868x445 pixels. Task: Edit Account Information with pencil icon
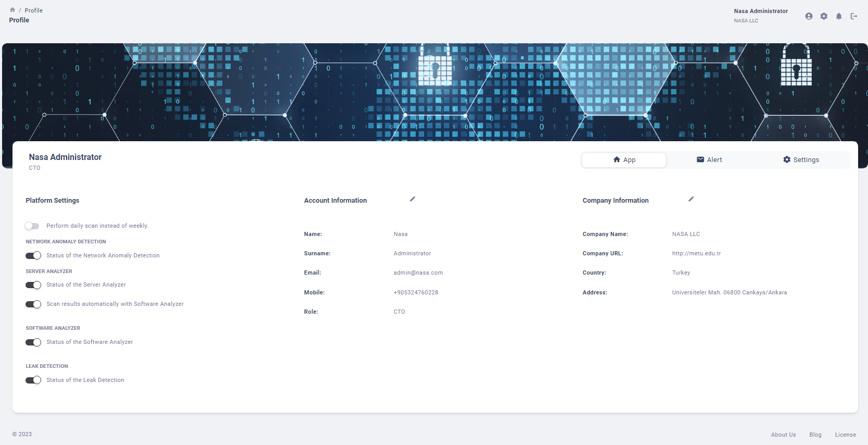coord(412,199)
